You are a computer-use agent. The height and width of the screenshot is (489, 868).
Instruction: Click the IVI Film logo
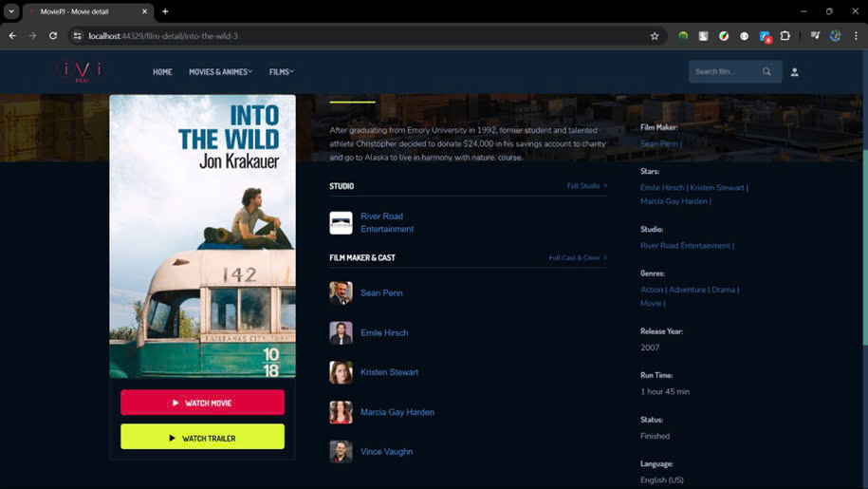click(82, 71)
